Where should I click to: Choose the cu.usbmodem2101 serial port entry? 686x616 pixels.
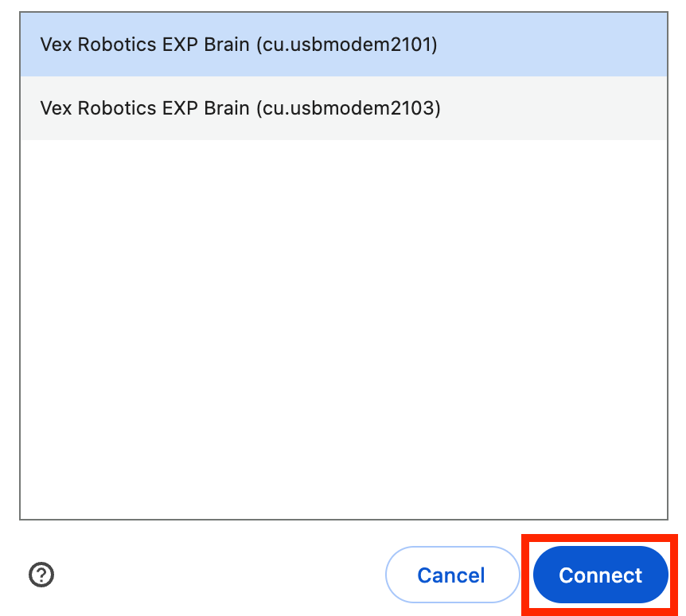point(239,45)
